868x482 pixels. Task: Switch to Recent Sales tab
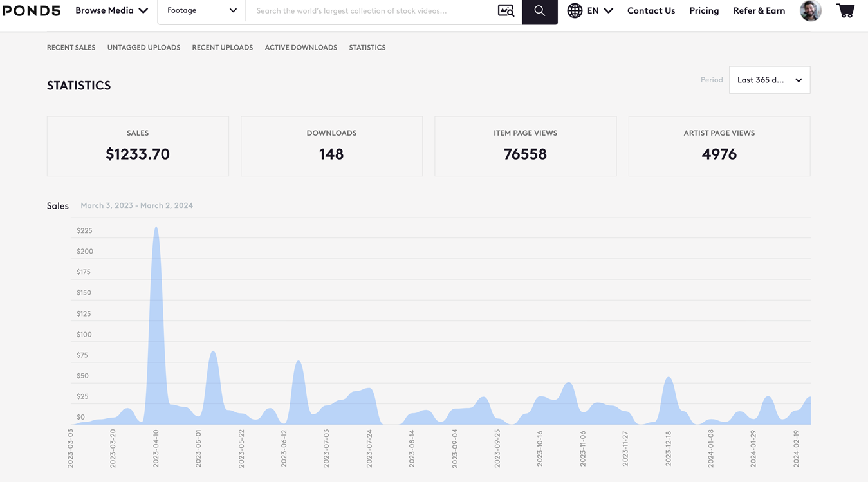click(71, 48)
